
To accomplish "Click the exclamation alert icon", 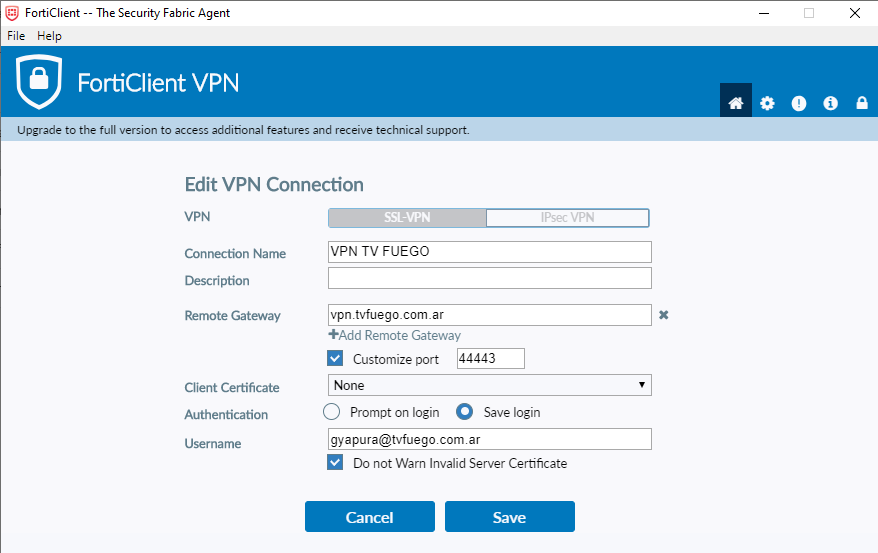I will coord(798,103).
